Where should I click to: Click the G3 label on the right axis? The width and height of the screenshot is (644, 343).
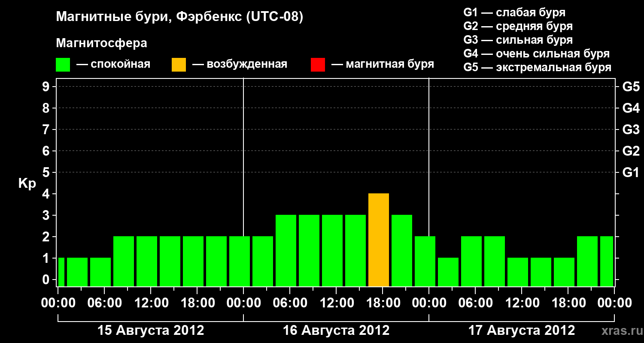631,129
